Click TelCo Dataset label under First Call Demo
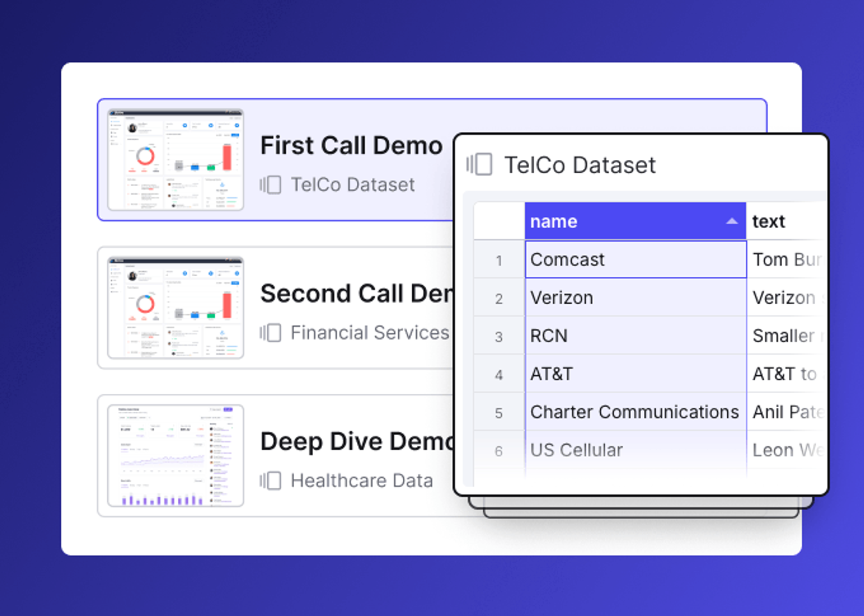This screenshot has width=864, height=616. 352,185
